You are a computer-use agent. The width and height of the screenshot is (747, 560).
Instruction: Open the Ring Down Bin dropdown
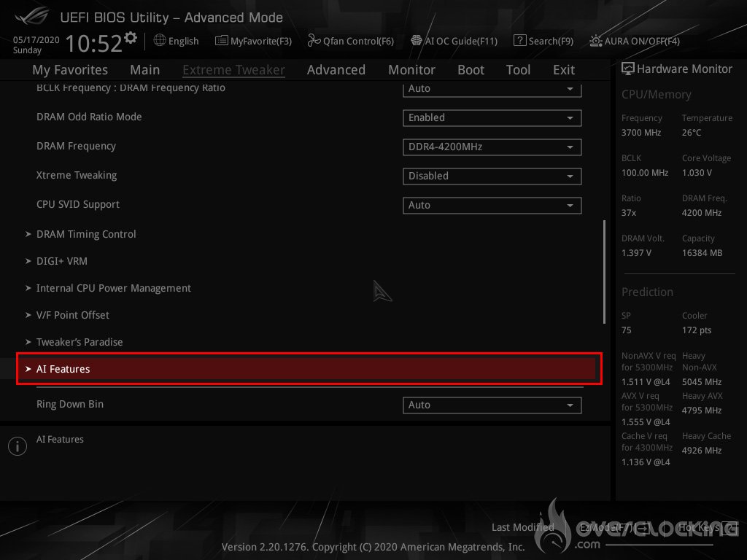click(x=492, y=405)
